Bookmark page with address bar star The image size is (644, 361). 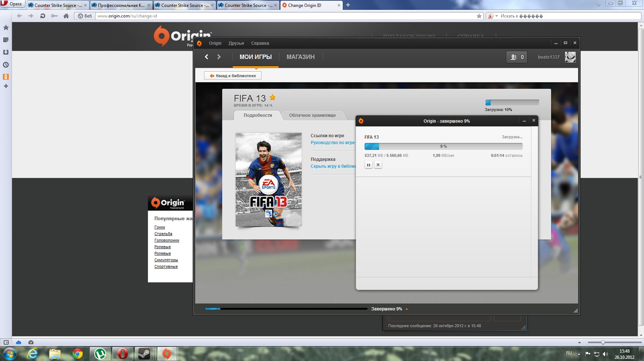click(x=479, y=16)
